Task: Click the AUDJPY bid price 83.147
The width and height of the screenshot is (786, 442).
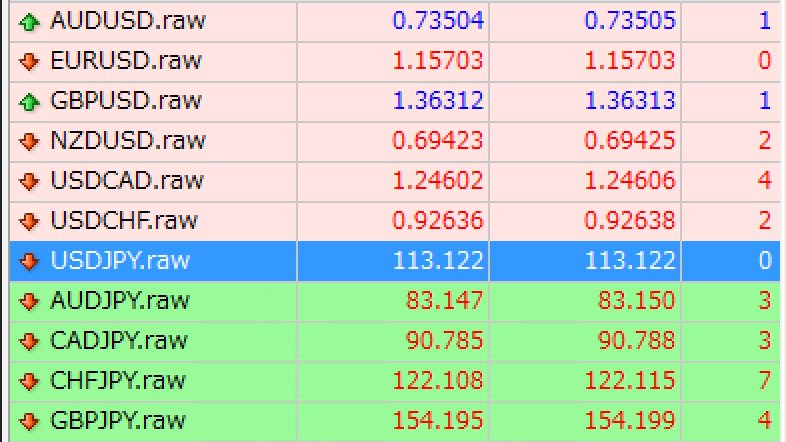Action: 444,300
